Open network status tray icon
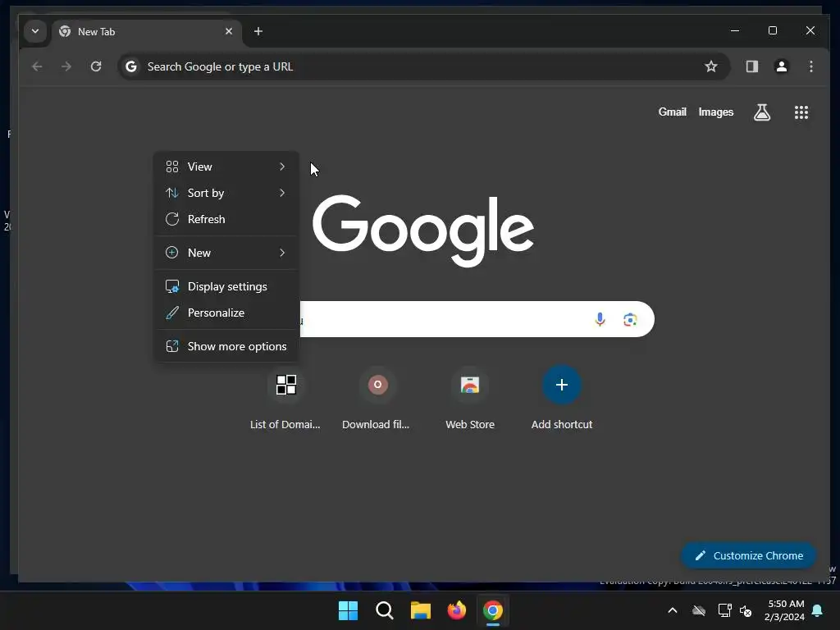 (724, 610)
